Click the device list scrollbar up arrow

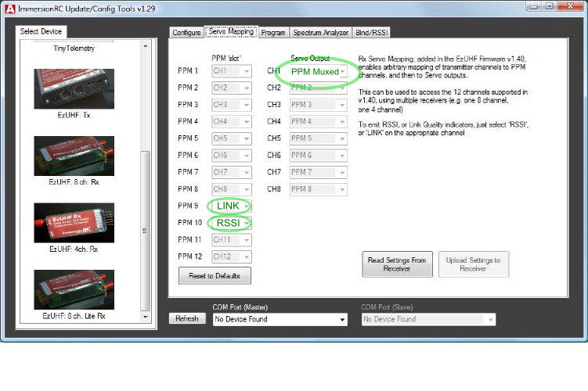[x=145, y=45]
